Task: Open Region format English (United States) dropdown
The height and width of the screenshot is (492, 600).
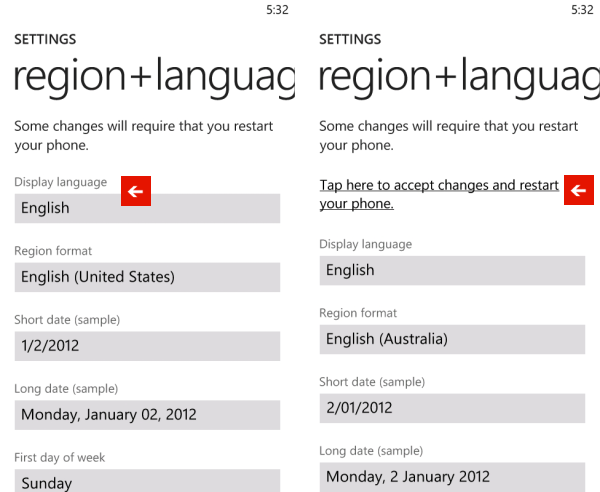Action: (147, 277)
